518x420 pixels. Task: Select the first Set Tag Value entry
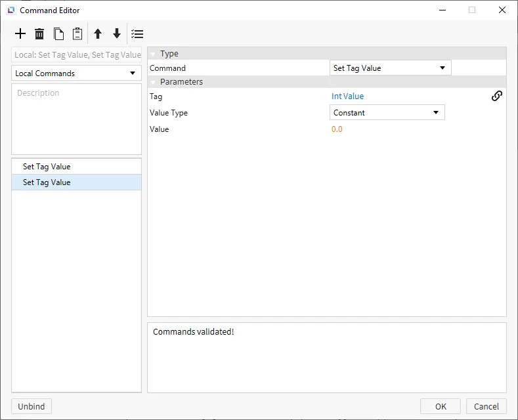coord(47,167)
